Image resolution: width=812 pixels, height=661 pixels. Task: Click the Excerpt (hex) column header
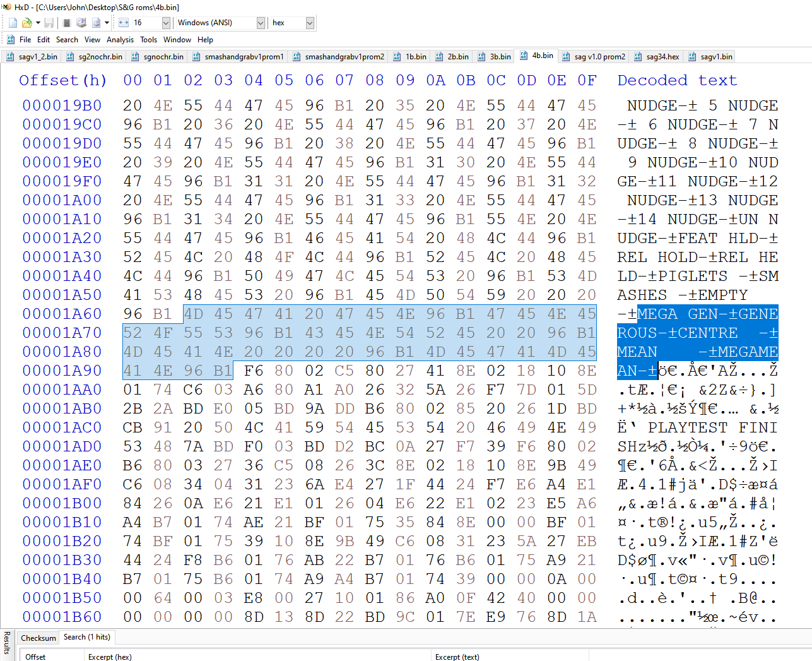click(x=110, y=657)
